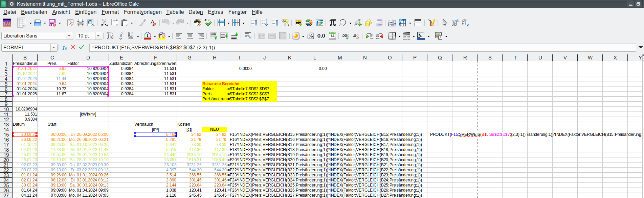Click the Clear Direct Formatting icon
This screenshot has width=644, height=198.
click(x=153, y=23)
